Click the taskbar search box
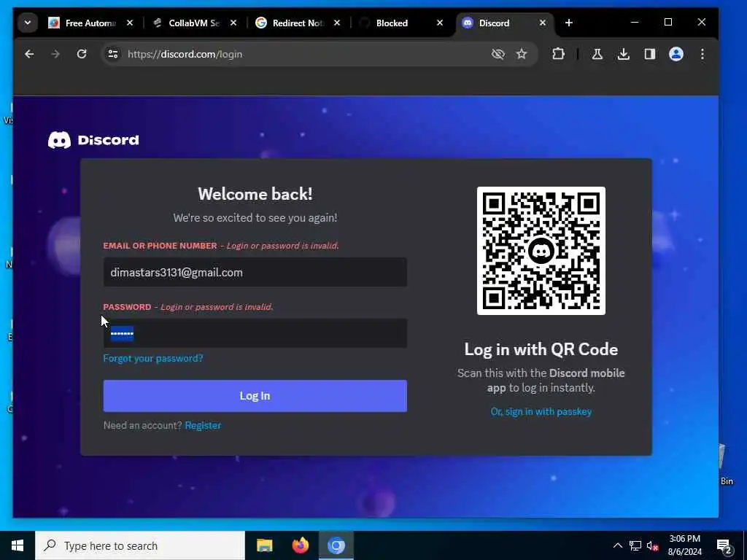Viewport: 747px width, 560px height. [140, 545]
